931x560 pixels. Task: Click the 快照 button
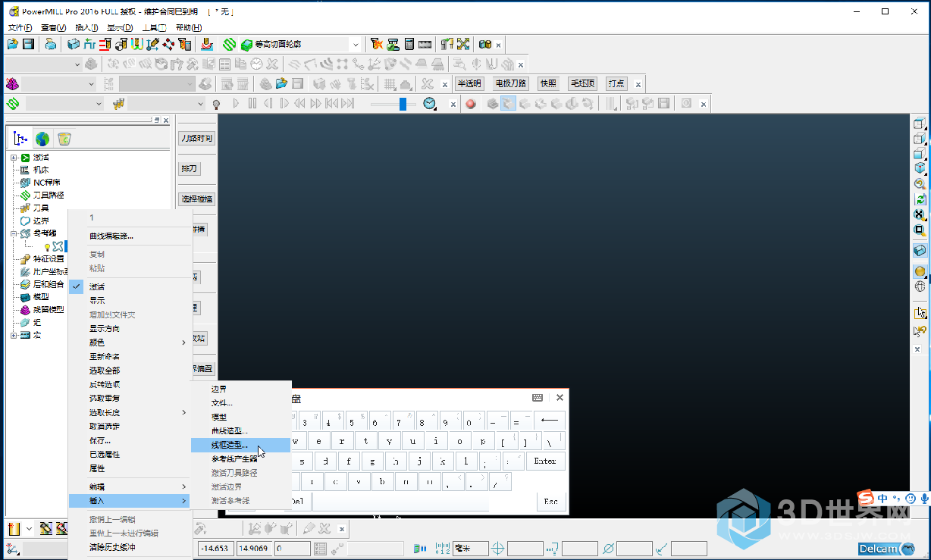548,84
